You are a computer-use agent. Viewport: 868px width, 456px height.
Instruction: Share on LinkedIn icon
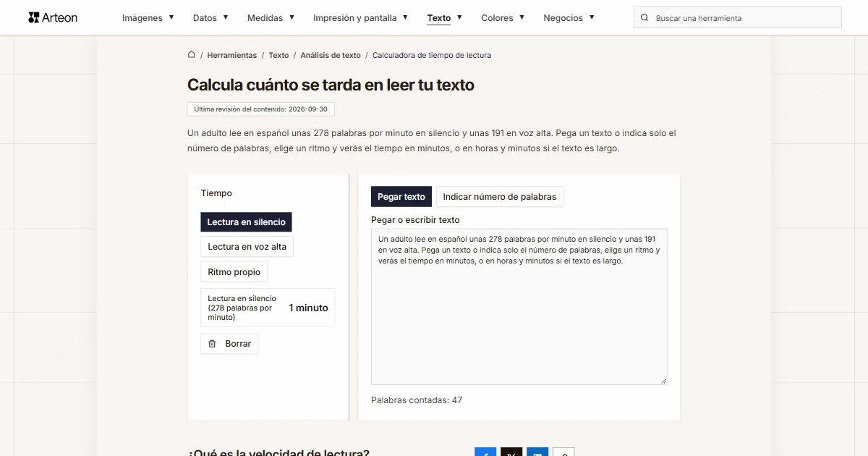537,452
